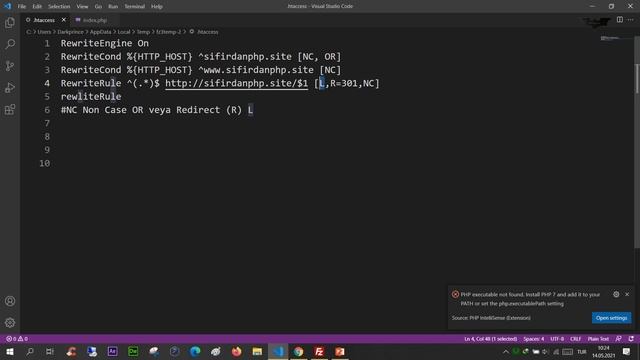The width and height of the screenshot is (640, 360).
Task: Open the Terminal menu
Action: point(134,6)
